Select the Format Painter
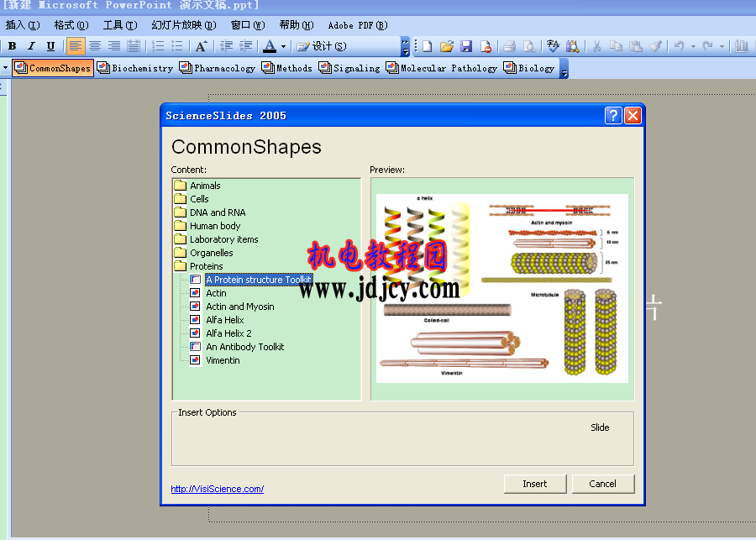 point(655,46)
